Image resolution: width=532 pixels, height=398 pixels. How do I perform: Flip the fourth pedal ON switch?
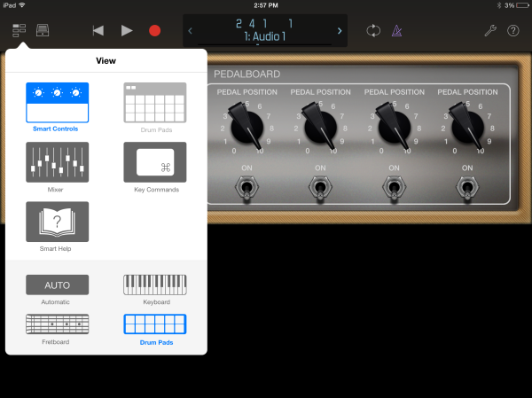coord(466,187)
